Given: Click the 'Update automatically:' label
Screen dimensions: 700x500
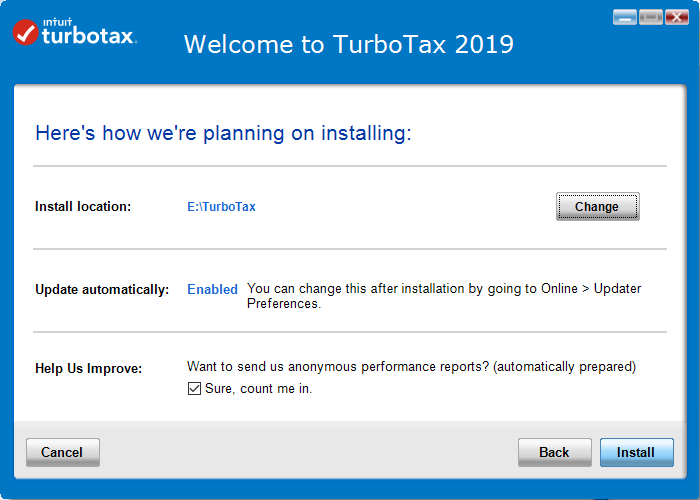Looking at the screenshot, I should (102, 289).
